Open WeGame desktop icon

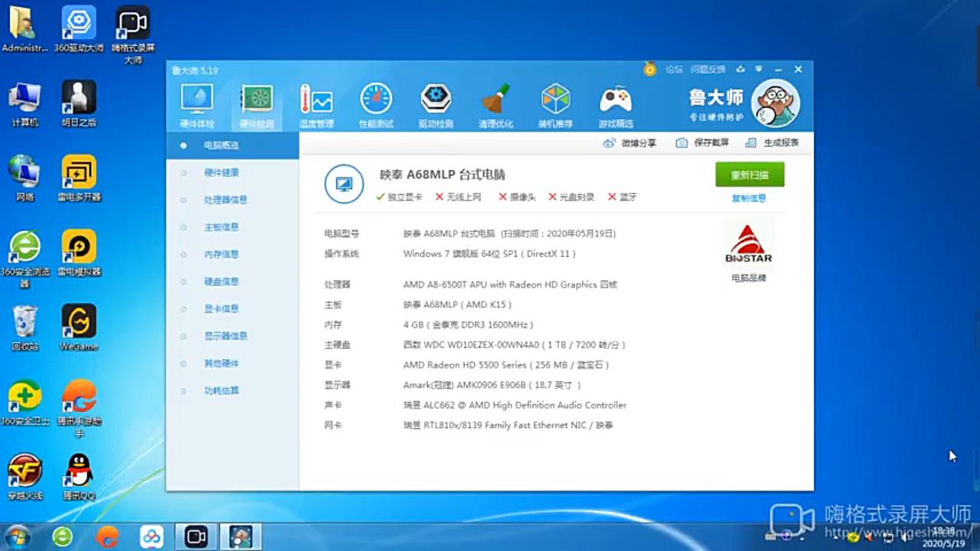click(79, 328)
